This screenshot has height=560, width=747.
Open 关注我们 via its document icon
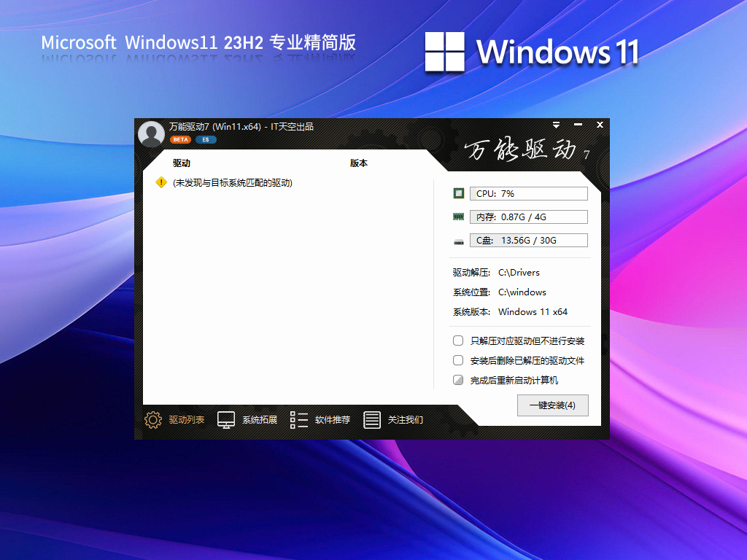[373, 419]
